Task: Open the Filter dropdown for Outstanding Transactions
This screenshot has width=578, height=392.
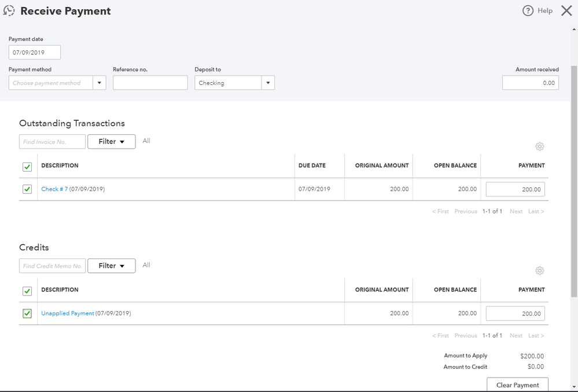Action: pos(111,142)
